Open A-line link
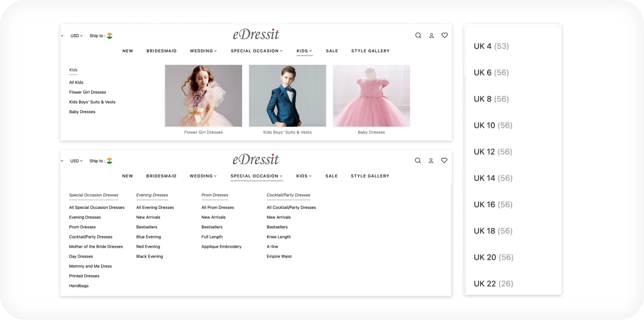The height and width of the screenshot is (320, 644). [x=272, y=247]
